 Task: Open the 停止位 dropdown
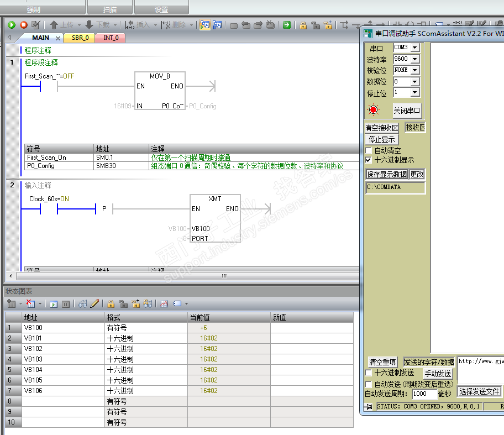click(415, 93)
